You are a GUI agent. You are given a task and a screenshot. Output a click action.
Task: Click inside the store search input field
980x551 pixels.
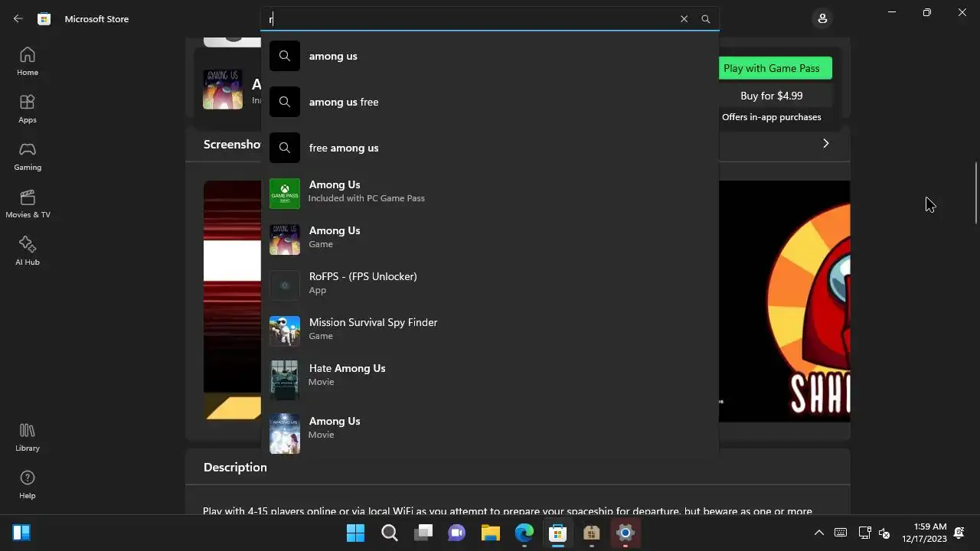coord(471,19)
